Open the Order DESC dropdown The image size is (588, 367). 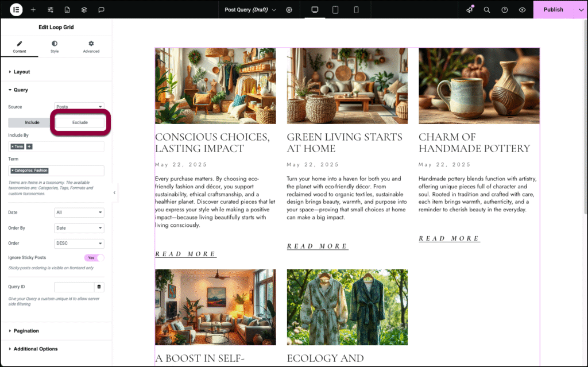[79, 243]
